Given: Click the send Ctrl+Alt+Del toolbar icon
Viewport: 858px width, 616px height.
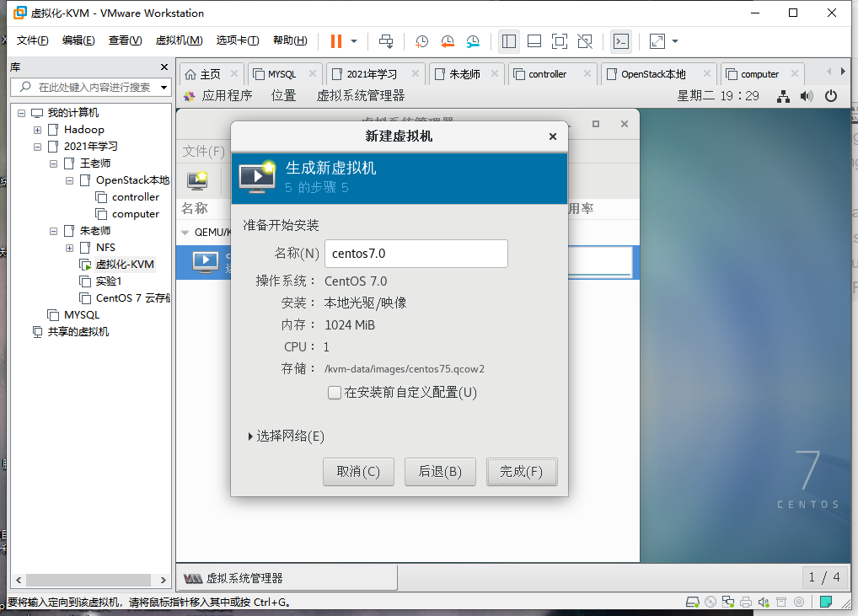Looking at the screenshot, I should 386,41.
